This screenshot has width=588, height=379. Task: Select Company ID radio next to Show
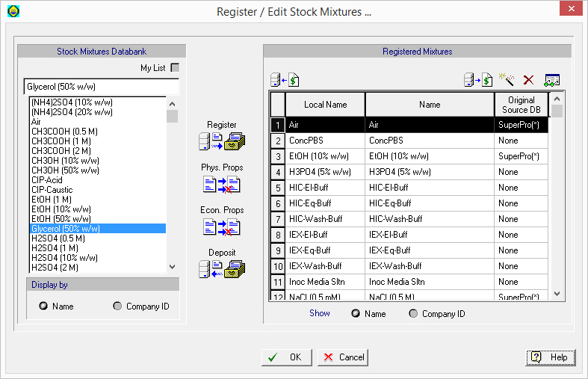(413, 313)
